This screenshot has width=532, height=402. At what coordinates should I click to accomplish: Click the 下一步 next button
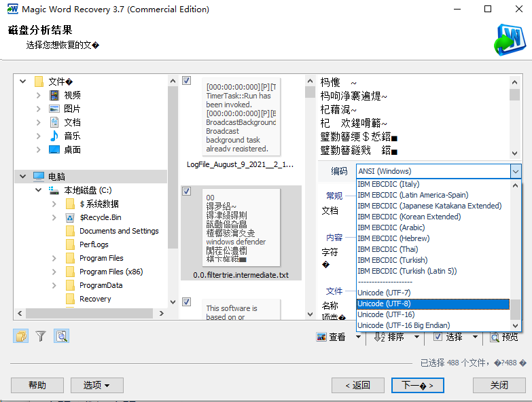click(x=417, y=386)
